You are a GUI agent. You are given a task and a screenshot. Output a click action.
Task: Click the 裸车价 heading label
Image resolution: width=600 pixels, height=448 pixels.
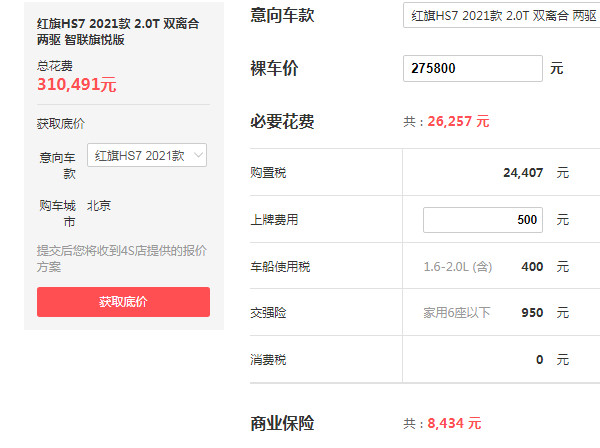coord(274,68)
